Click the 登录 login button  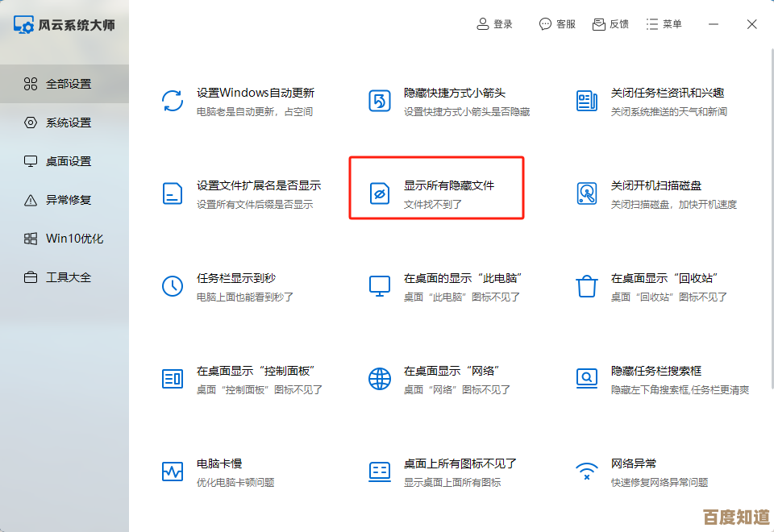pyautogui.click(x=494, y=24)
